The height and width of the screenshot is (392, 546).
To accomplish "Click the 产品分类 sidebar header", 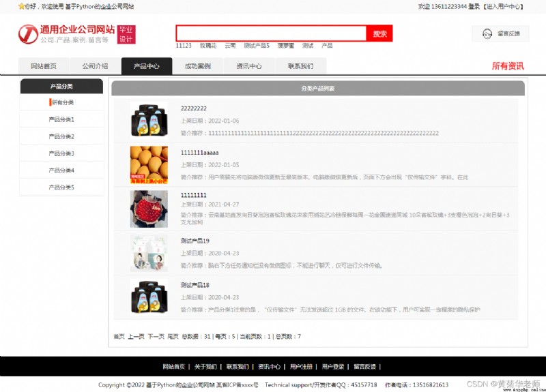I will click(61, 87).
